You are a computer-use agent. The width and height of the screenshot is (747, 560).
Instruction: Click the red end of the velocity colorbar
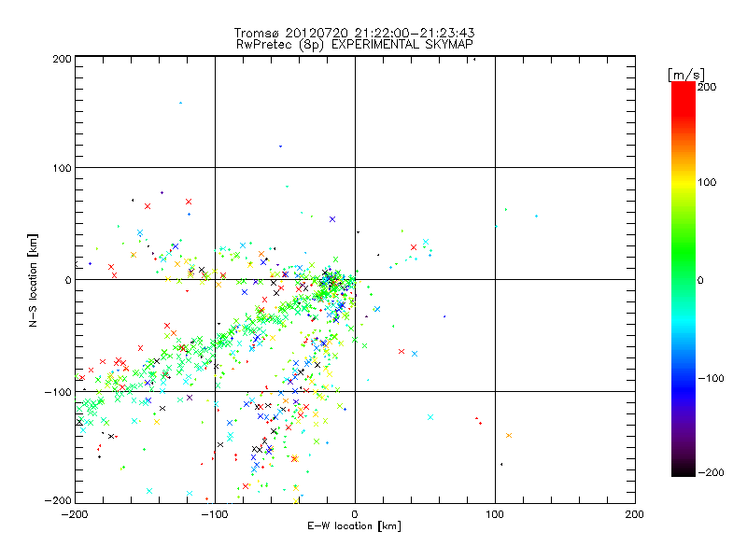pyautogui.click(x=683, y=91)
